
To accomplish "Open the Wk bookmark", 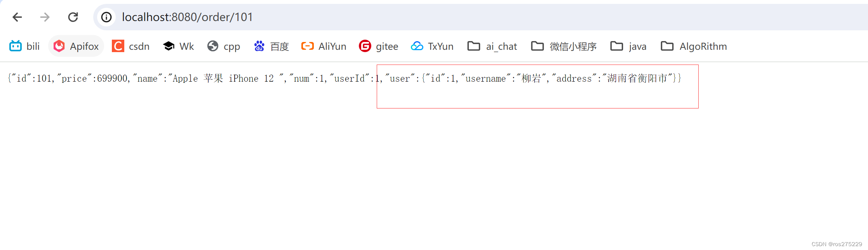I will pyautogui.click(x=178, y=46).
